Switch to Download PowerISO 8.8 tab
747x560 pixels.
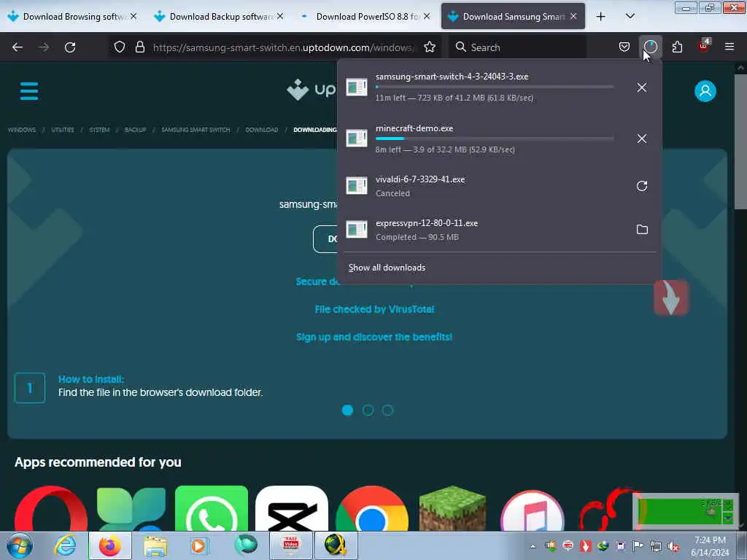[x=366, y=16]
